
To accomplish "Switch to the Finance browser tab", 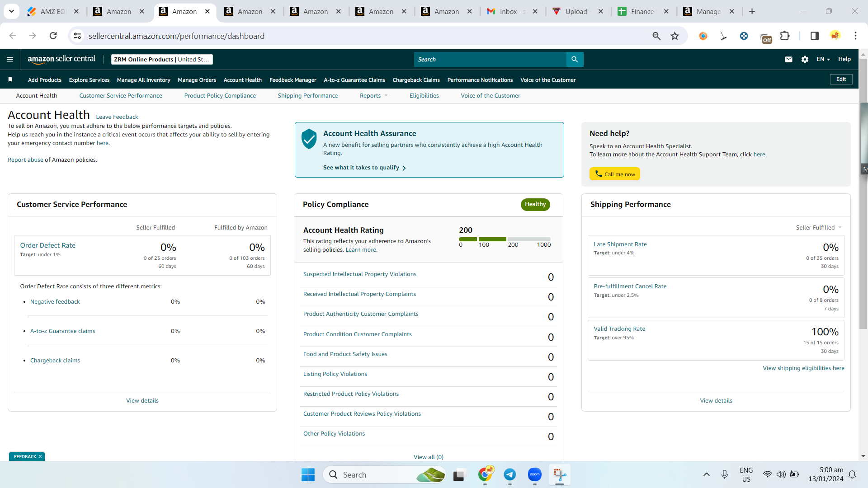I will (x=644, y=11).
